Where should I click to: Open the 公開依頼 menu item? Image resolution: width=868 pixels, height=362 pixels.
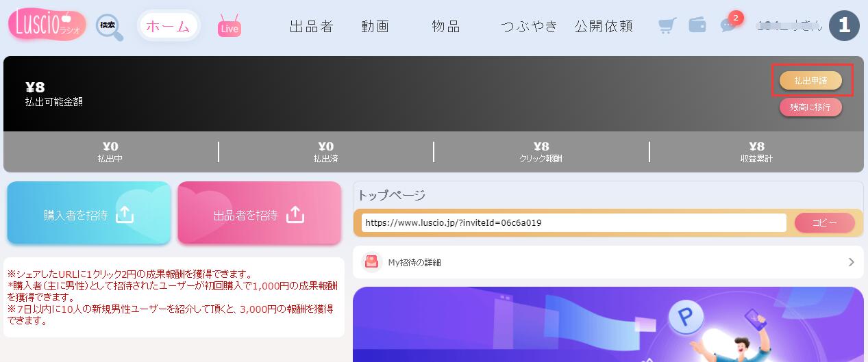coord(604,27)
